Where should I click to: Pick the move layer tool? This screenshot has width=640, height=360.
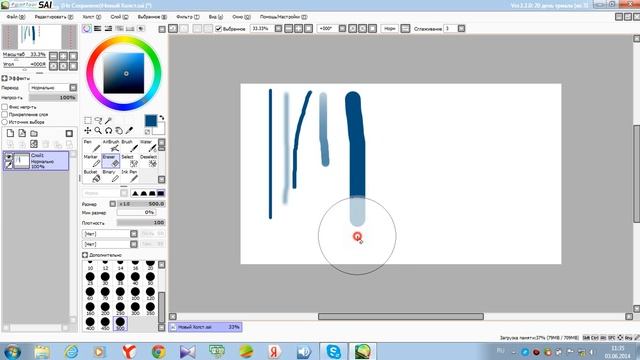pyautogui.click(x=88, y=131)
